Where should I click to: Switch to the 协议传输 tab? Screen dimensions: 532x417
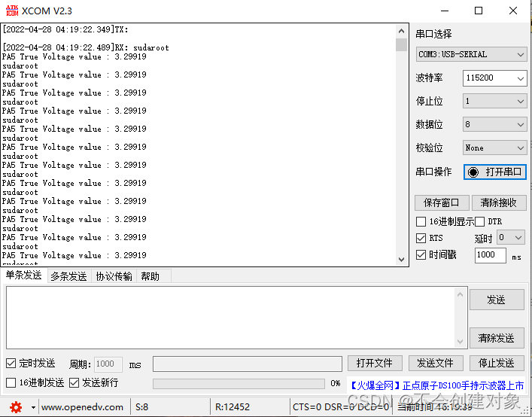[x=114, y=276]
